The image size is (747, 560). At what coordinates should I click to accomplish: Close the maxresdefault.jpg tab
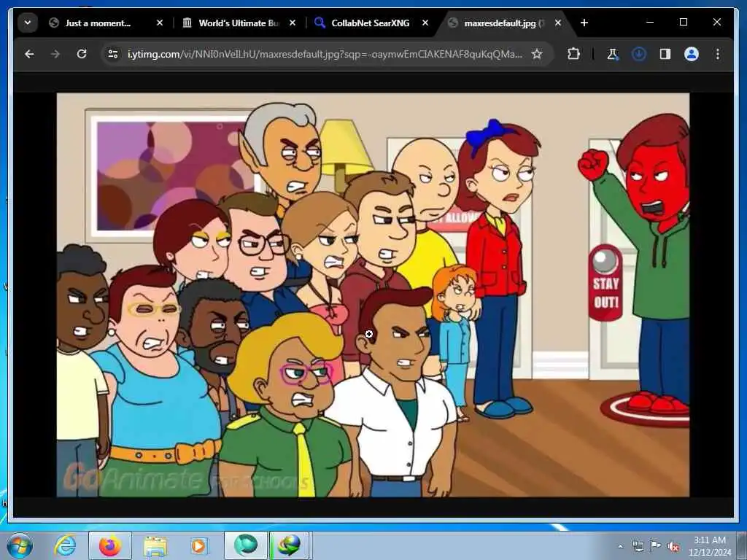tap(558, 23)
